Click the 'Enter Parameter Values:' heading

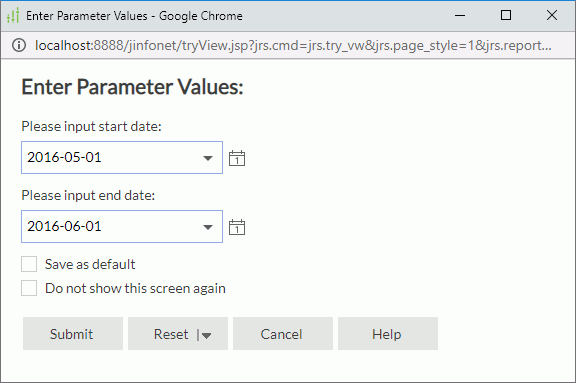(132, 87)
